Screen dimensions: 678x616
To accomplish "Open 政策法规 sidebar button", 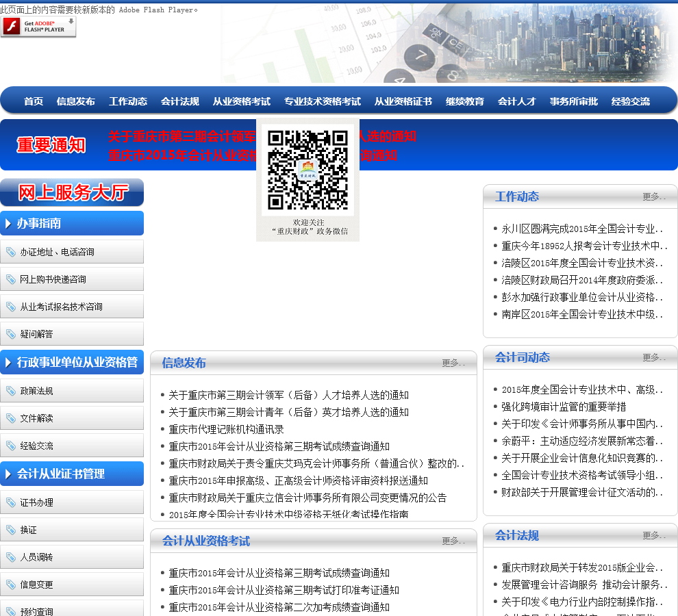I will pyautogui.click(x=72, y=391).
